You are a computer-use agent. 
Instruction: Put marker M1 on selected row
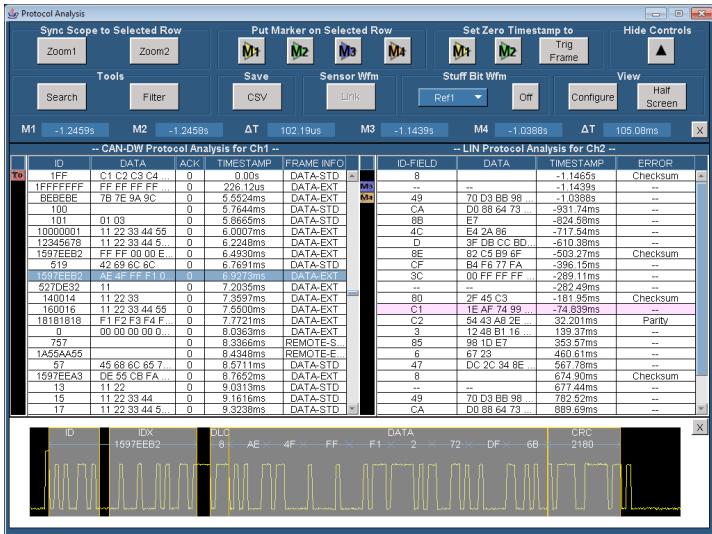click(251, 51)
